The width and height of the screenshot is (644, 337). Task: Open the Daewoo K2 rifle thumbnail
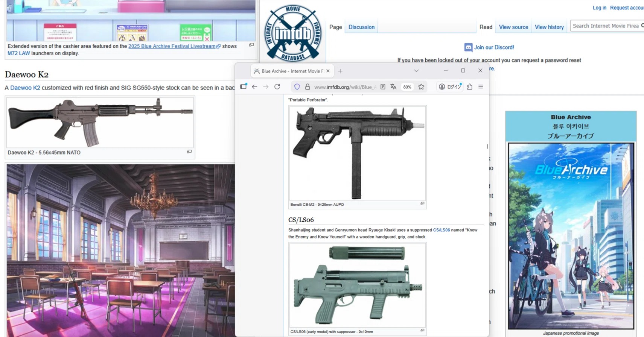pos(100,123)
